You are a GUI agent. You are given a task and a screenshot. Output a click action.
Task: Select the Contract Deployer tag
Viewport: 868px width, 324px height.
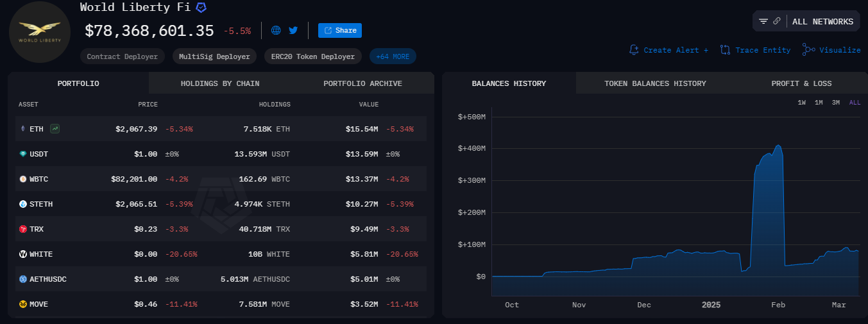click(x=123, y=56)
